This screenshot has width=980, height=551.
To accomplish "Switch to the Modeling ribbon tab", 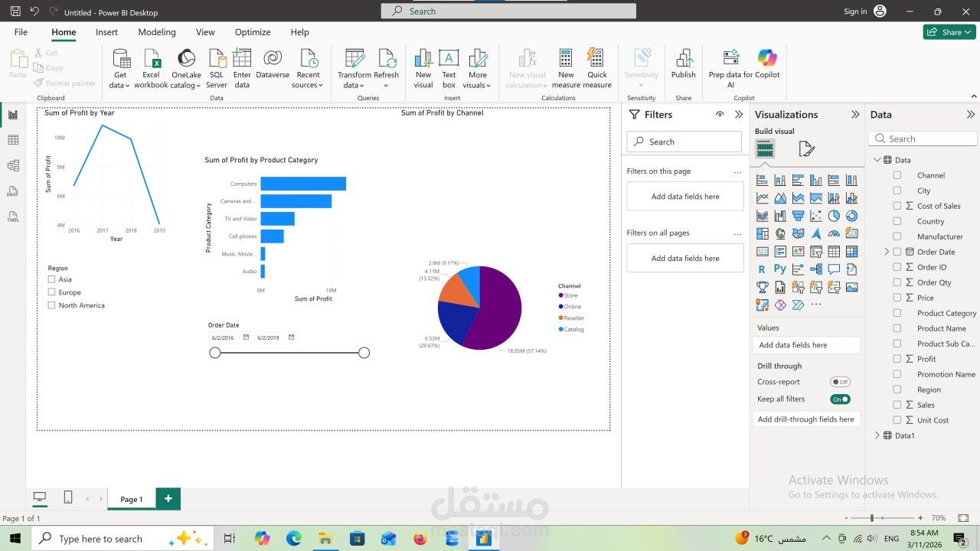I will click(x=156, y=32).
